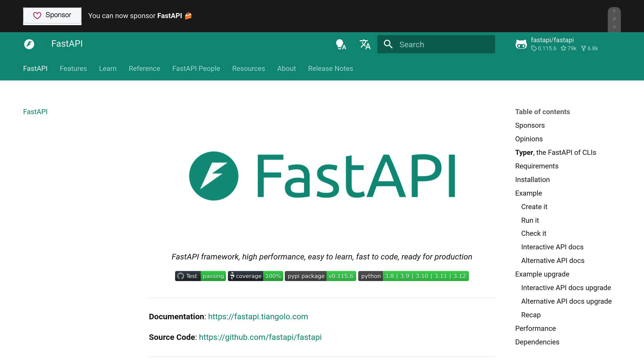The height and width of the screenshot is (362, 644).
Task: Open the Learn tab
Action: (108, 68)
